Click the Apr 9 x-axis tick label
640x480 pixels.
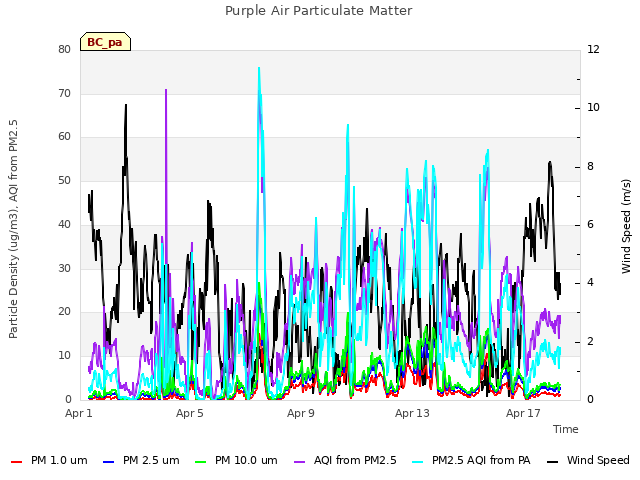(x=301, y=413)
